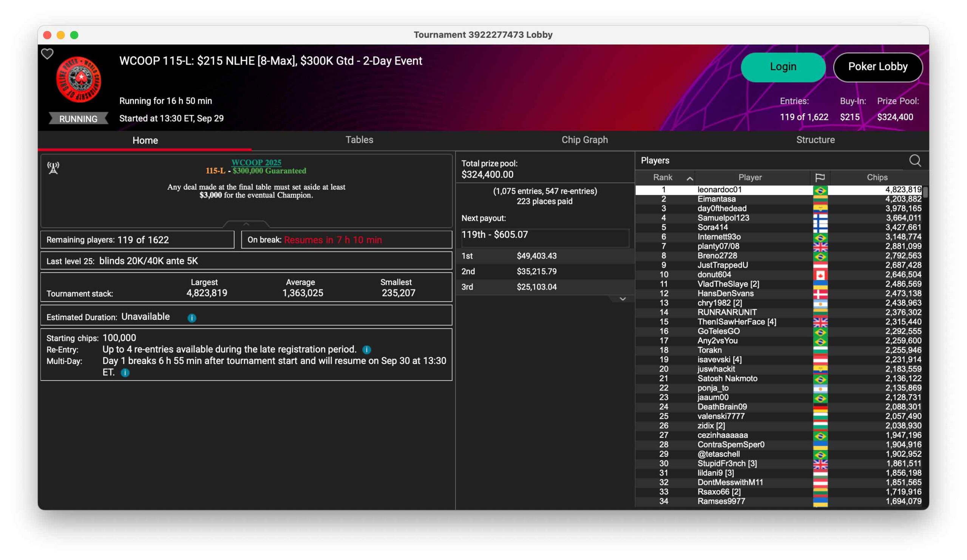
Task: Click the Estimated Duration info icon
Action: click(192, 318)
